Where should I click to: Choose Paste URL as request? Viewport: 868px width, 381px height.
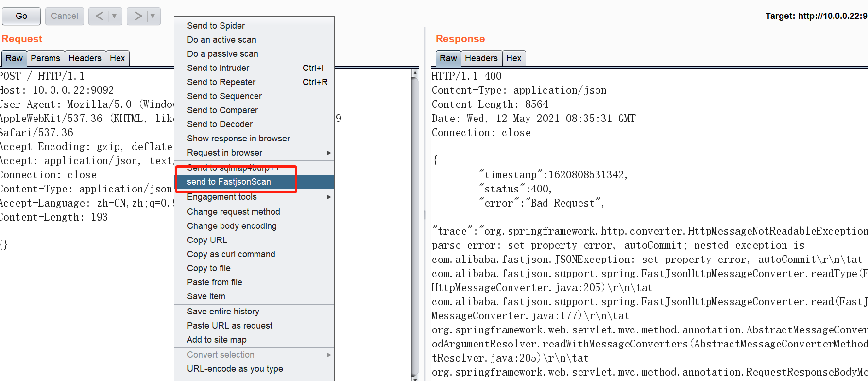point(254,326)
